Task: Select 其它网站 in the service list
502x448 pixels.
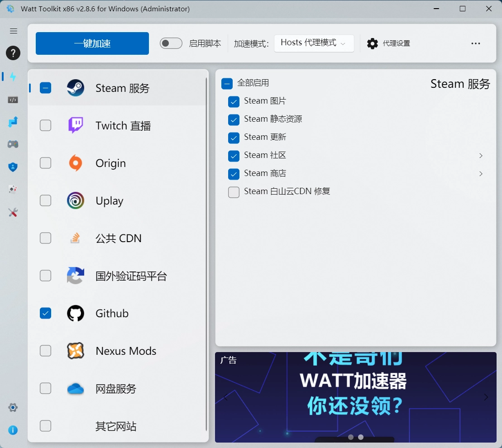Action: (117, 426)
